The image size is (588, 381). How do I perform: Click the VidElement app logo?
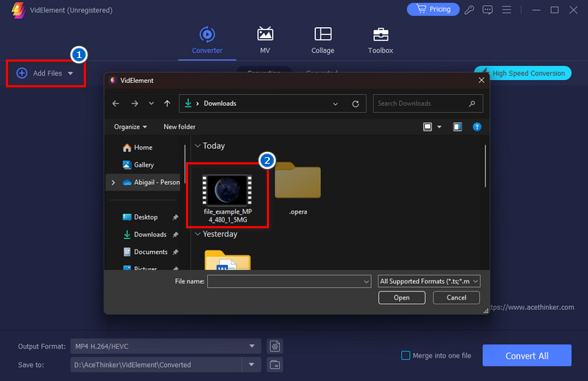coord(18,10)
